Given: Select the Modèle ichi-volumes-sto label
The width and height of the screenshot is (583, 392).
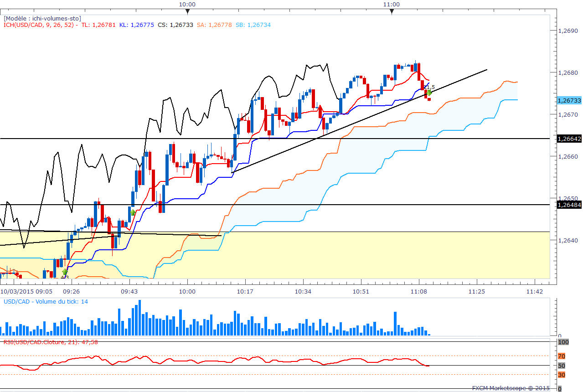Looking at the screenshot, I should point(42,18).
